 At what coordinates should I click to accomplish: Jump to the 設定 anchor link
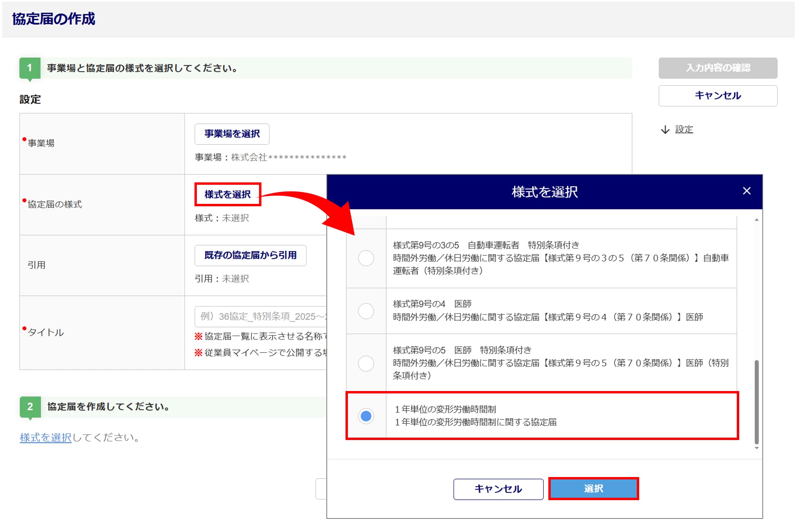coord(684,130)
